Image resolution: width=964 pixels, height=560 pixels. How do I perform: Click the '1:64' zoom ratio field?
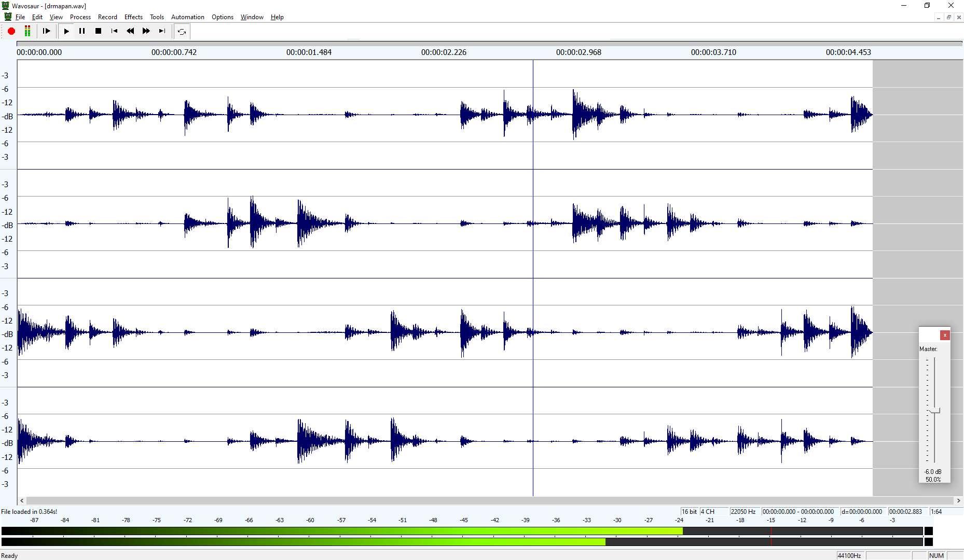[x=946, y=512]
